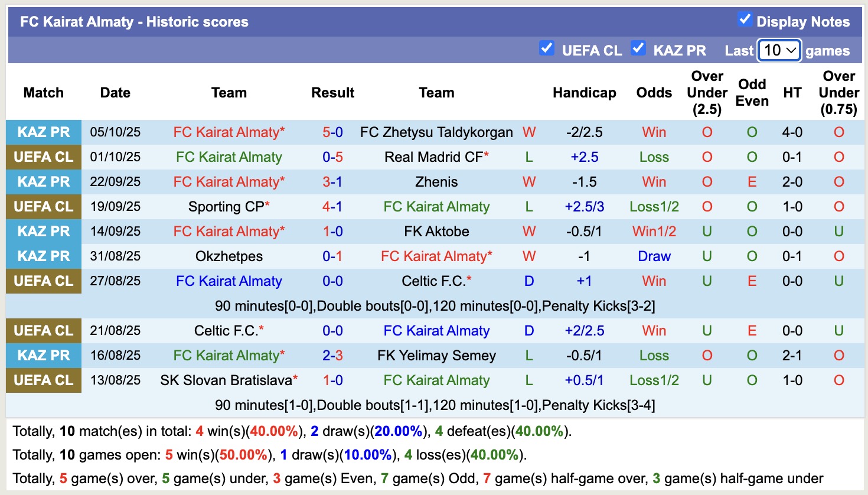This screenshot has height=495, width=868.
Task: Uncheck the KAZ PR filter checkbox
Action: point(638,48)
